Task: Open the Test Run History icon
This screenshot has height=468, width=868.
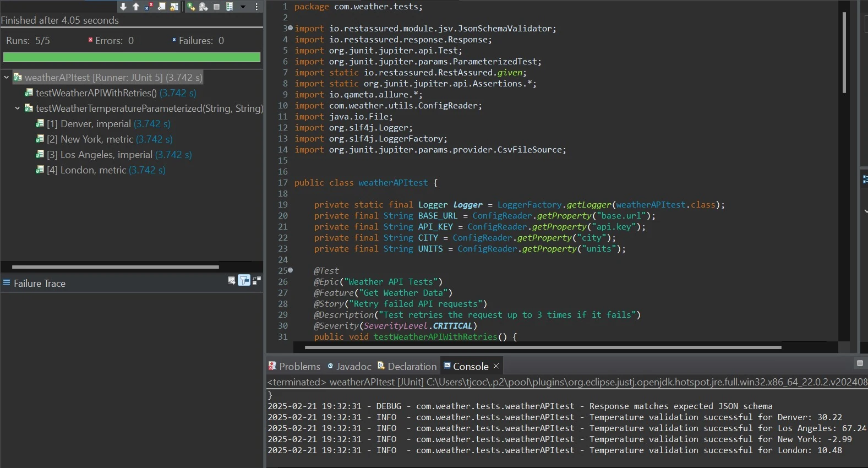Action: point(230,7)
